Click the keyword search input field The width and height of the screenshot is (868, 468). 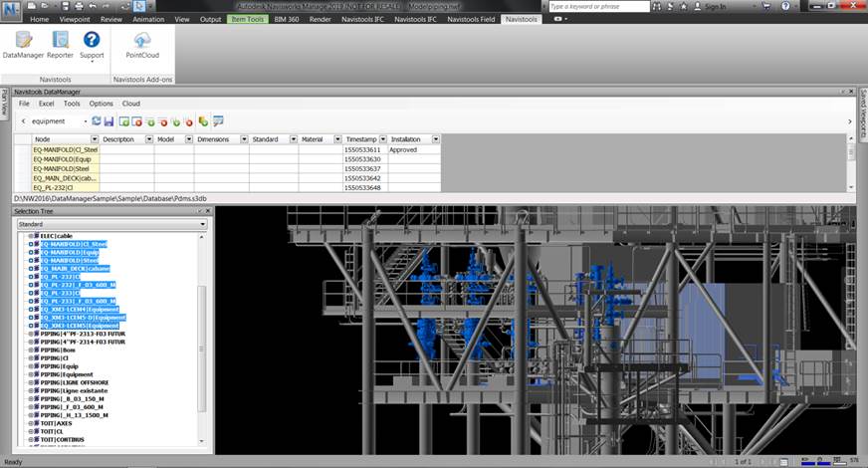pyautogui.click(x=599, y=7)
